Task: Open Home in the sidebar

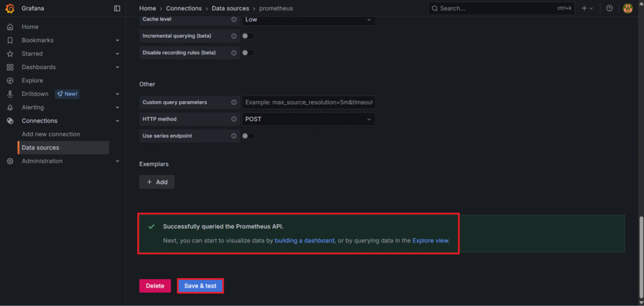Action: (x=30, y=26)
